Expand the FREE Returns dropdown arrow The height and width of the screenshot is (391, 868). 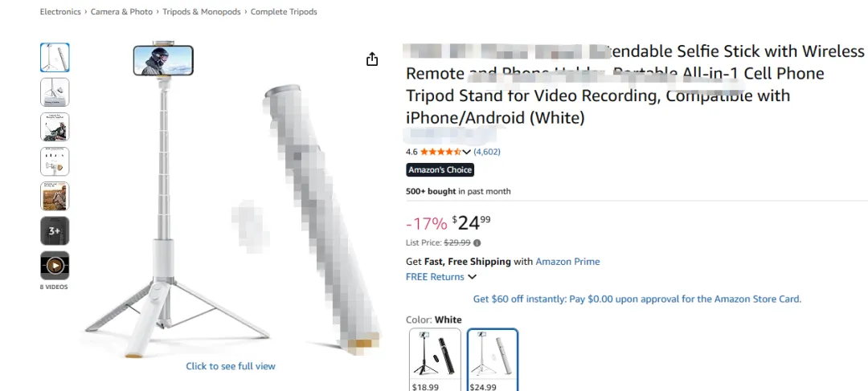472,277
